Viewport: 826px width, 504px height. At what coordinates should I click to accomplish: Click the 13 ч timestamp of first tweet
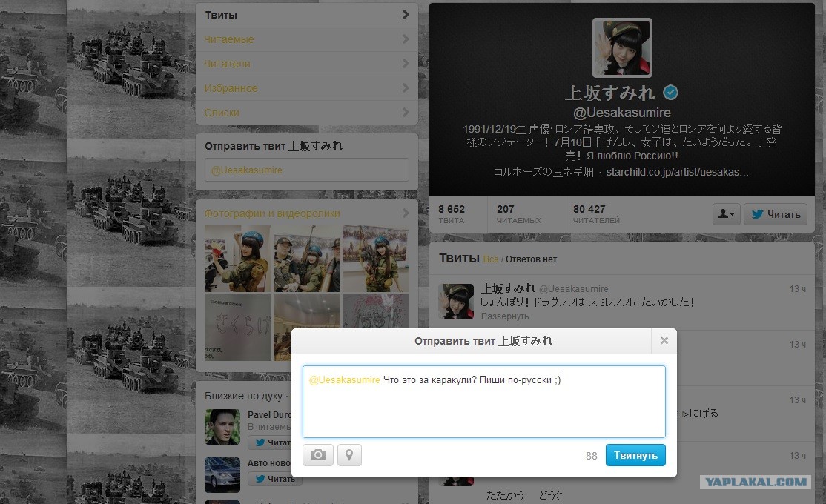pyautogui.click(x=798, y=288)
